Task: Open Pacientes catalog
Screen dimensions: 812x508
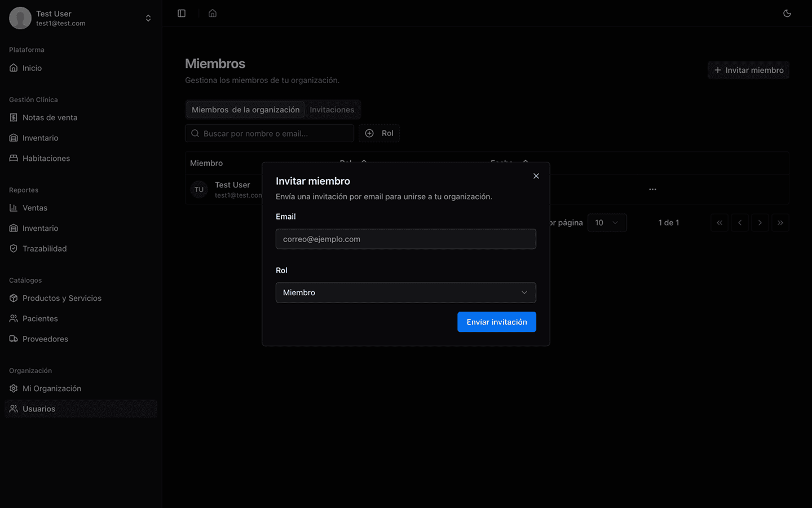Action: [40, 318]
